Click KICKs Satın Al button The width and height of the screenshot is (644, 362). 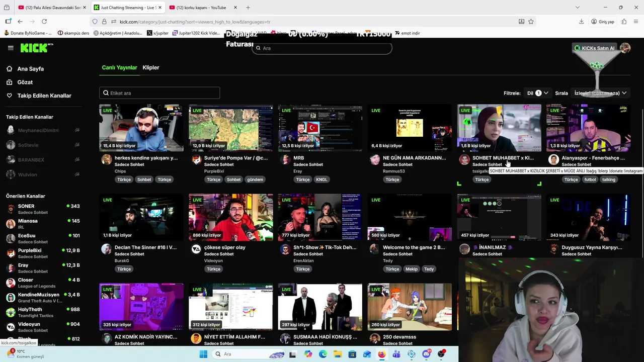coord(595,48)
